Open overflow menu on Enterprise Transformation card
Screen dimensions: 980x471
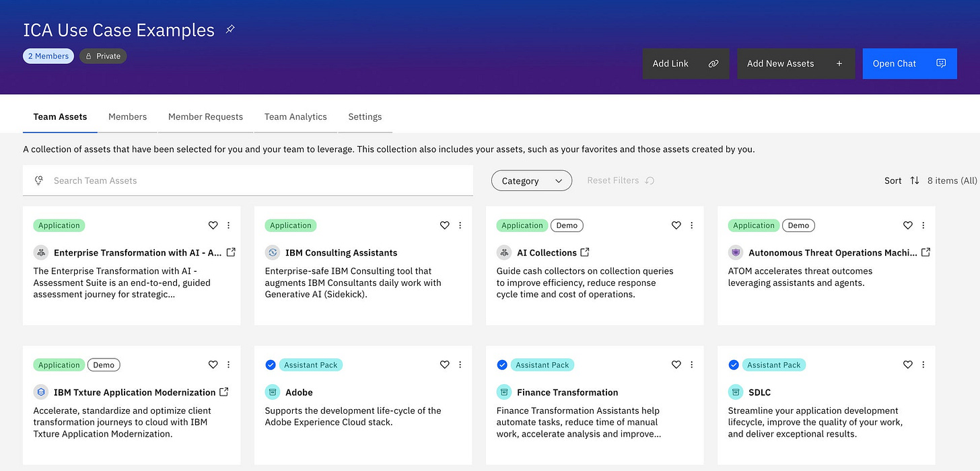(228, 225)
